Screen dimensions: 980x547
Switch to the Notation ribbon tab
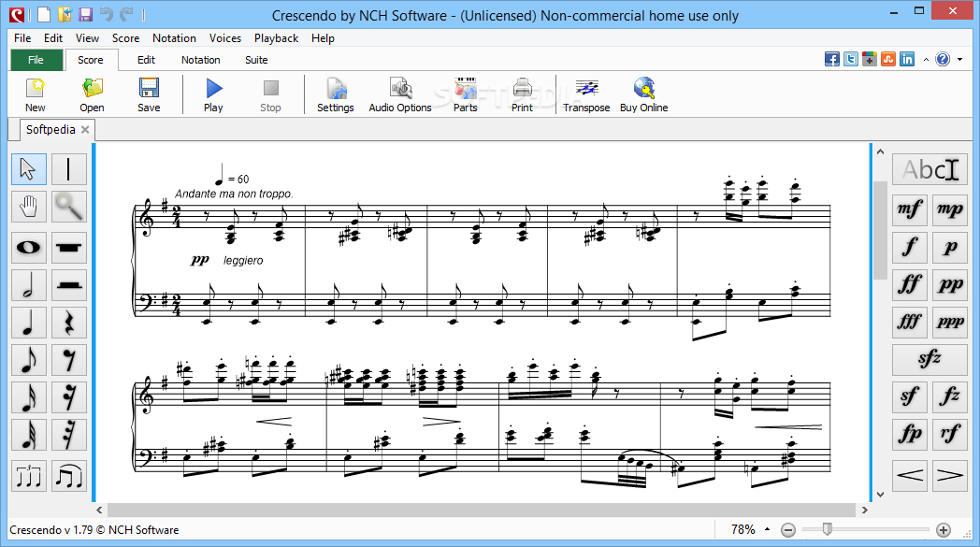tap(201, 60)
